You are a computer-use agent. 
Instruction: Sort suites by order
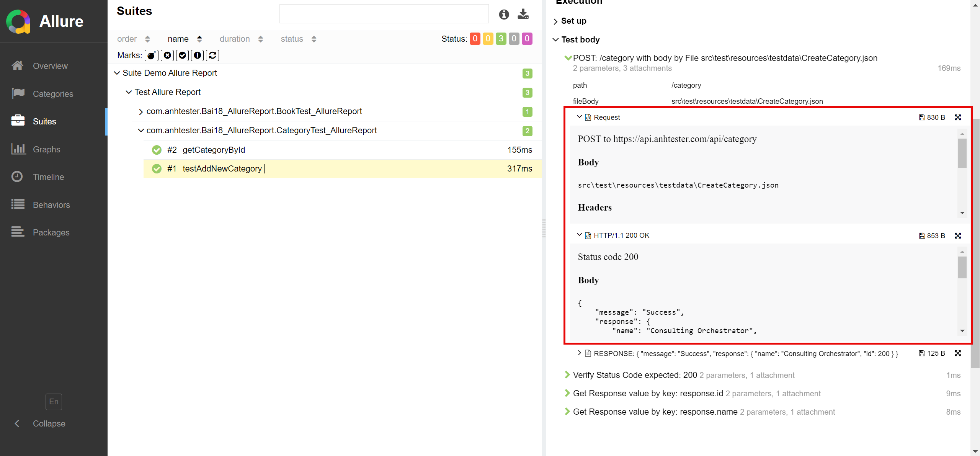point(134,39)
